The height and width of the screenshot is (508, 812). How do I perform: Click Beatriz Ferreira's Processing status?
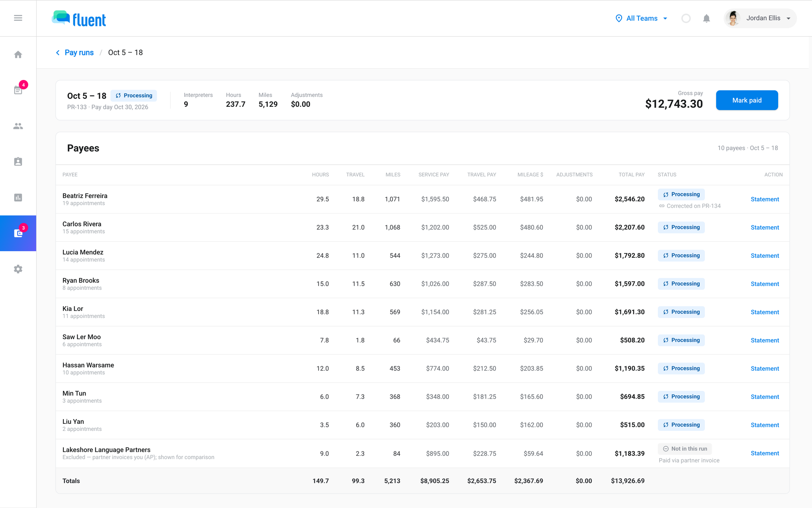tap(681, 194)
